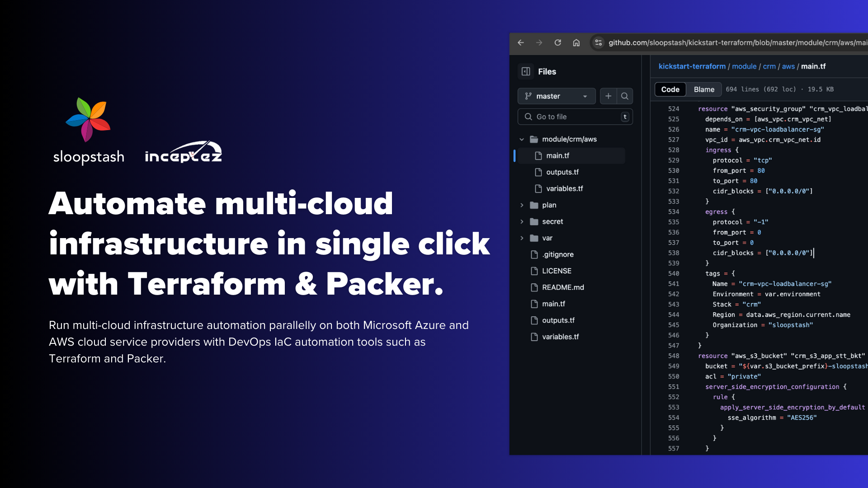Expand the secret folder chevron
Image resolution: width=868 pixels, height=488 pixels.
[x=522, y=221]
